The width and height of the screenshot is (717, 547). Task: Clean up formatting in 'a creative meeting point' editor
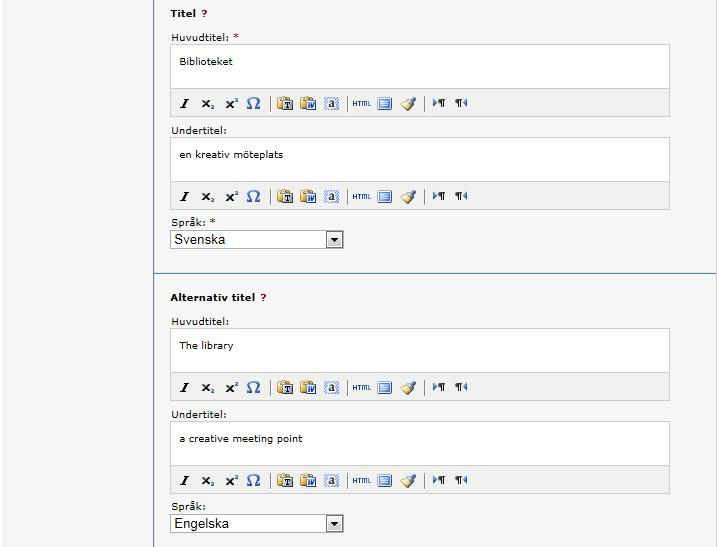pyautogui.click(x=408, y=481)
